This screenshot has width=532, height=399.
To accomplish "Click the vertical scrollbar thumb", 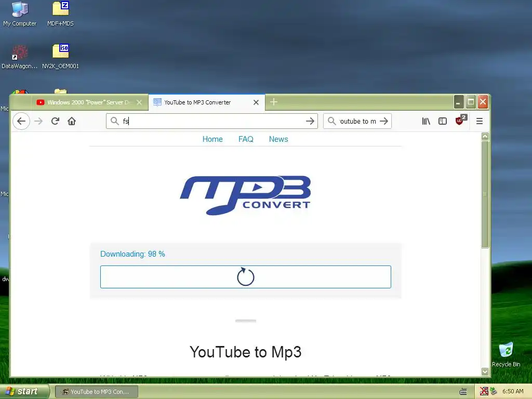I will click(x=485, y=194).
